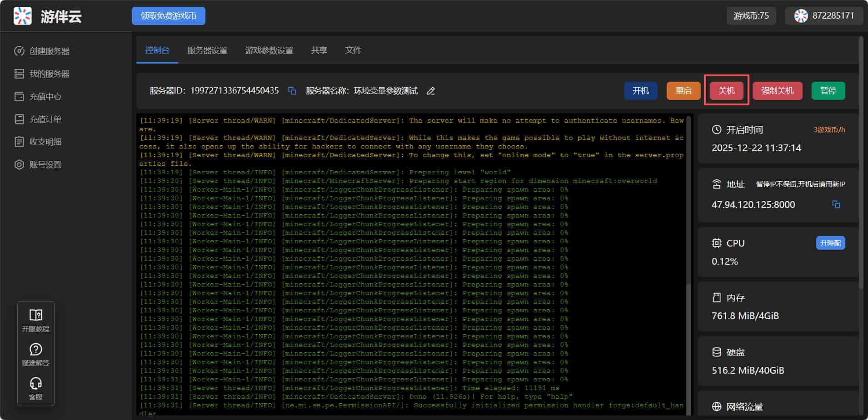Click 升降配 to change CPU configuration
This screenshot has height=420, width=868.
pyautogui.click(x=830, y=243)
